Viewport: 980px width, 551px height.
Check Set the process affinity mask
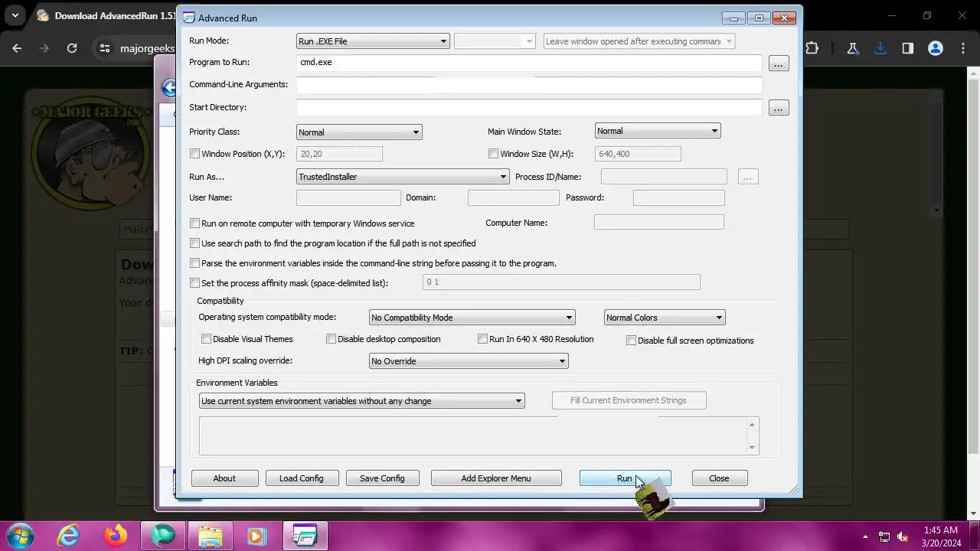click(x=194, y=283)
